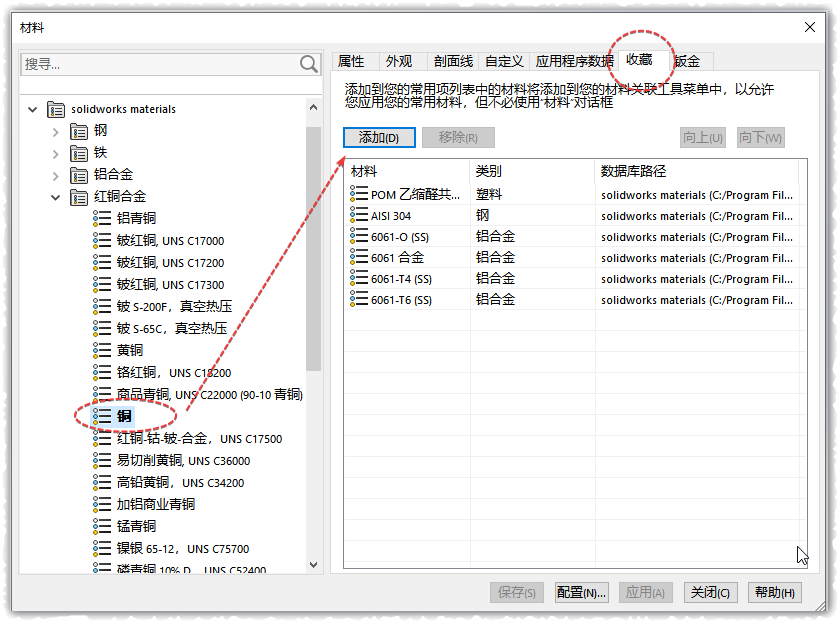Click the 铝合金 category folder icon in tree
This screenshot has width=839, height=622.
coord(79,175)
